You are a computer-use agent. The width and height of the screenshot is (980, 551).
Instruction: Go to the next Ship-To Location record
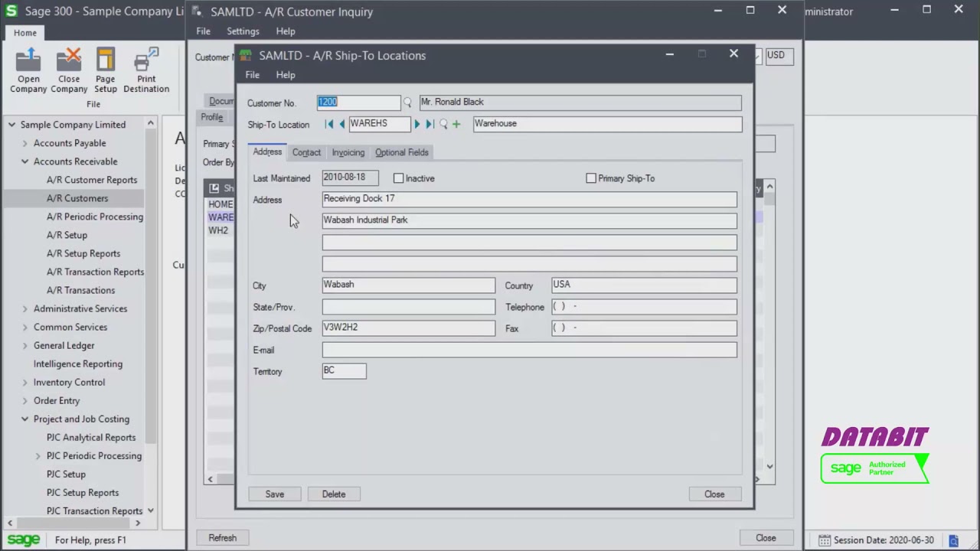pos(417,124)
